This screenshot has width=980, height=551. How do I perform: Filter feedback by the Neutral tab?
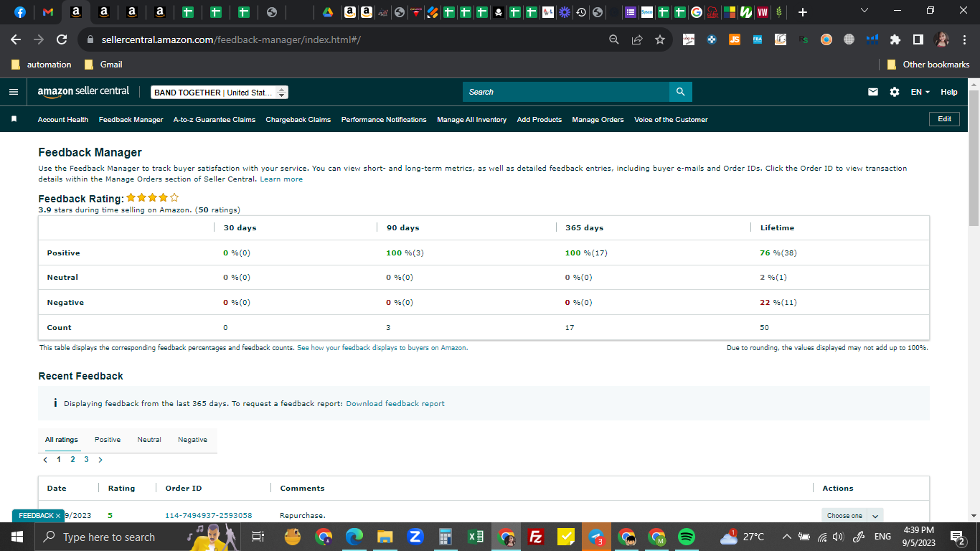click(x=149, y=440)
